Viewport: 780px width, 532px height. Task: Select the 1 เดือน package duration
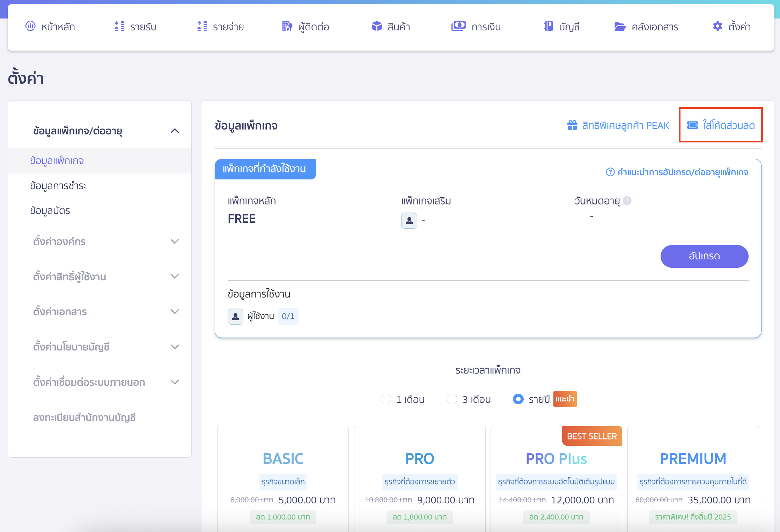coord(386,399)
